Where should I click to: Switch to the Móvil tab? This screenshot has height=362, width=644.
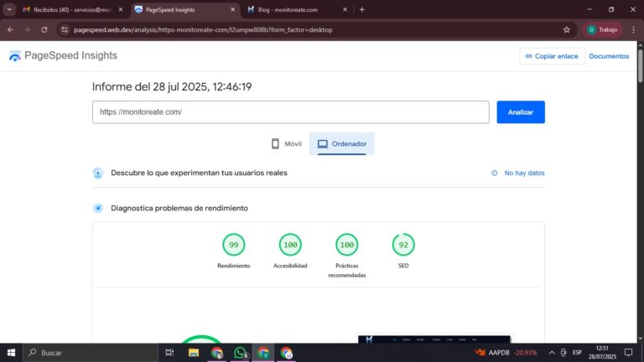pyautogui.click(x=286, y=144)
